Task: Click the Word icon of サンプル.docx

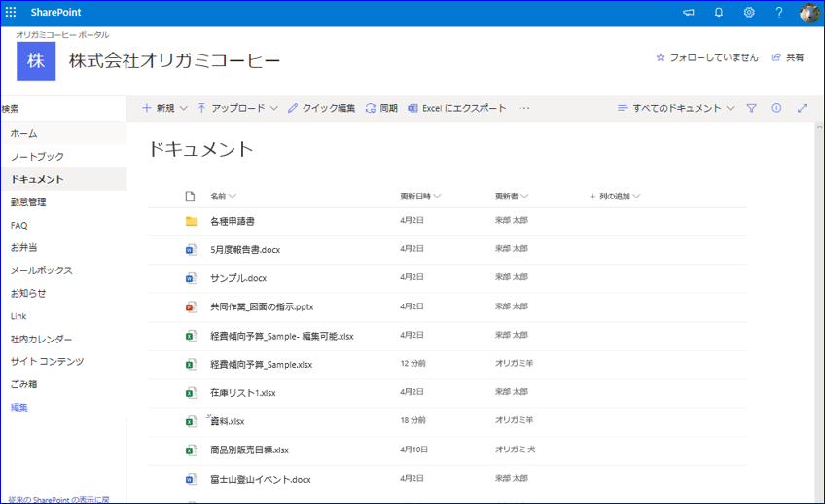Action: pos(192,278)
